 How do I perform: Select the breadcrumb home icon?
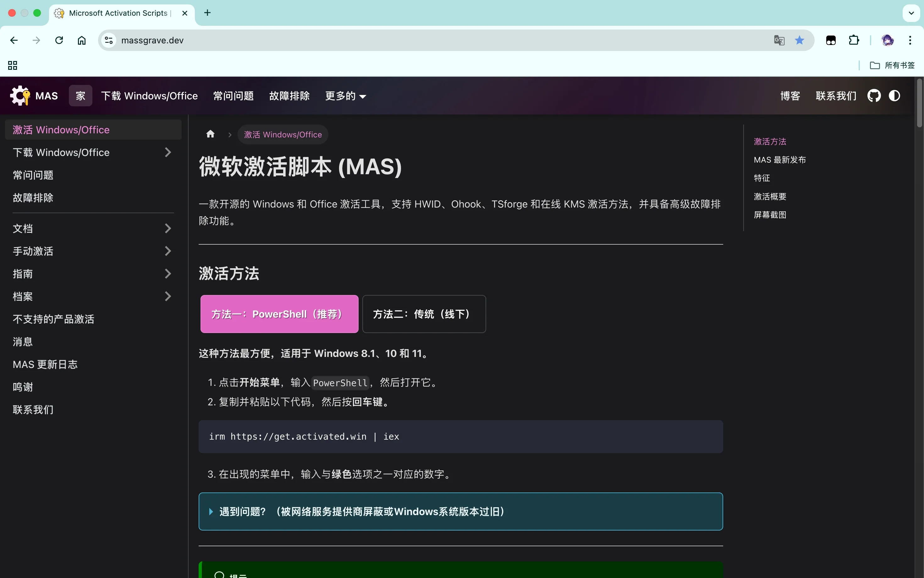(210, 134)
